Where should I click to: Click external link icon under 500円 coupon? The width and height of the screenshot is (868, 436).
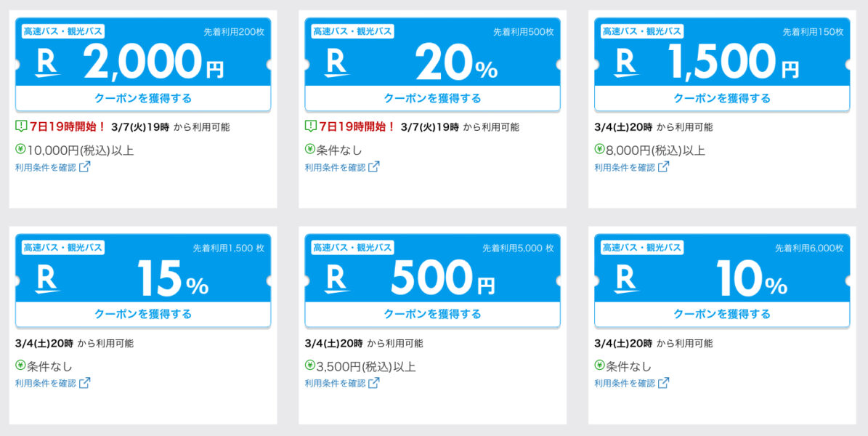tap(374, 382)
